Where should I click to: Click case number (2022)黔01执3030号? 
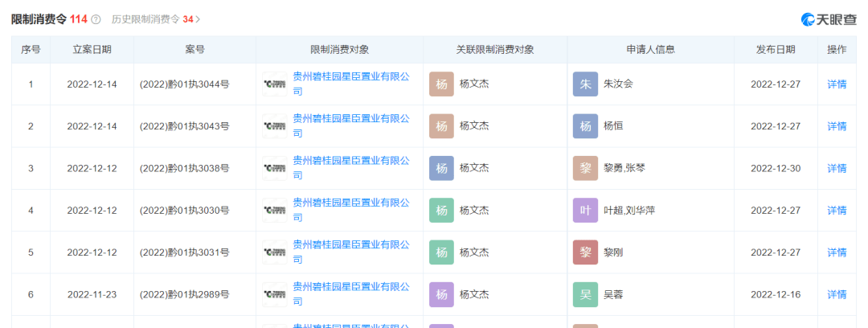(184, 211)
